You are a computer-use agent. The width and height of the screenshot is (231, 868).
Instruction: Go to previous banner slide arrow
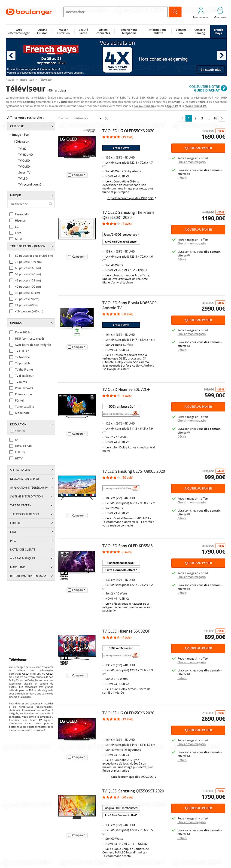point(12,55)
